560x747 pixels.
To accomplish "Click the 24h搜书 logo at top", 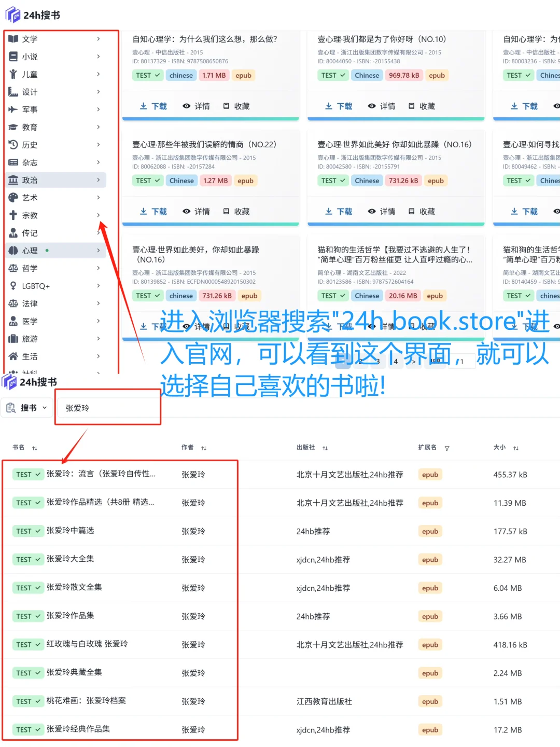I will [33, 15].
